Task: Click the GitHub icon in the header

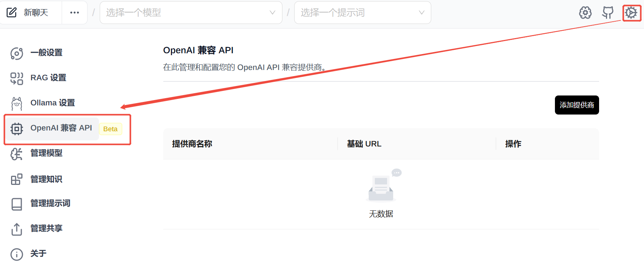Action: click(608, 13)
